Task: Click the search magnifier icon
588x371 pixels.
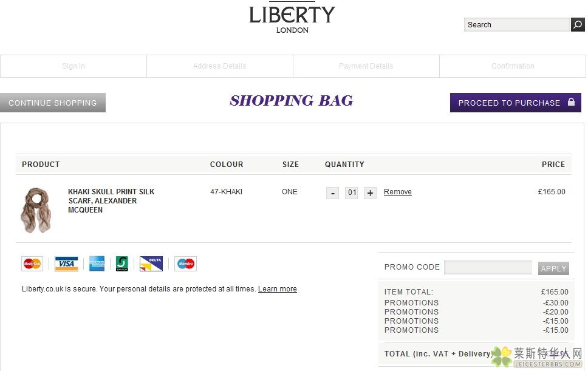Action: pos(578,25)
